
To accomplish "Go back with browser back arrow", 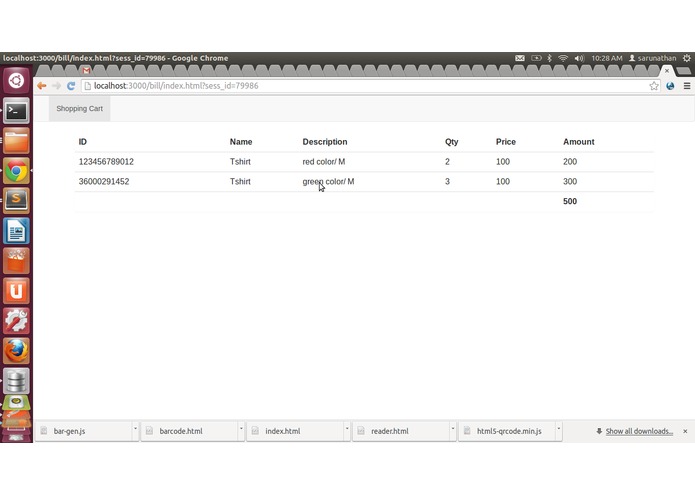I will pyautogui.click(x=42, y=86).
